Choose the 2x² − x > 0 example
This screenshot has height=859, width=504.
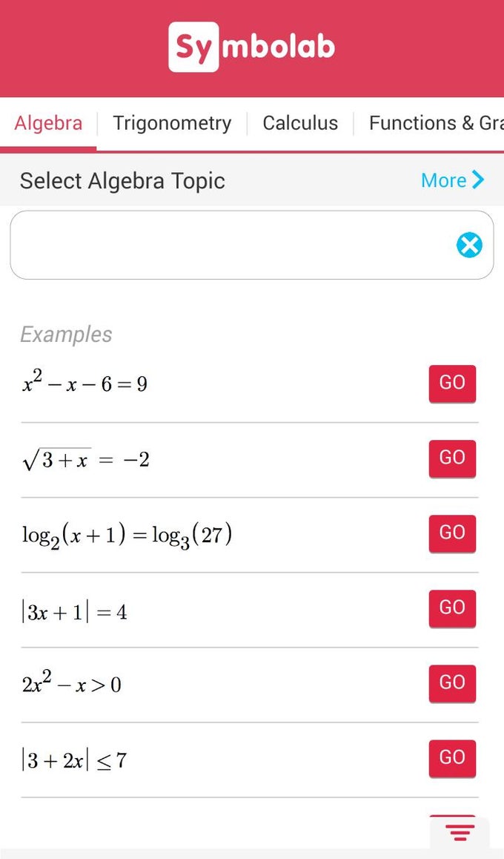pyautogui.click(x=71, y=685)
